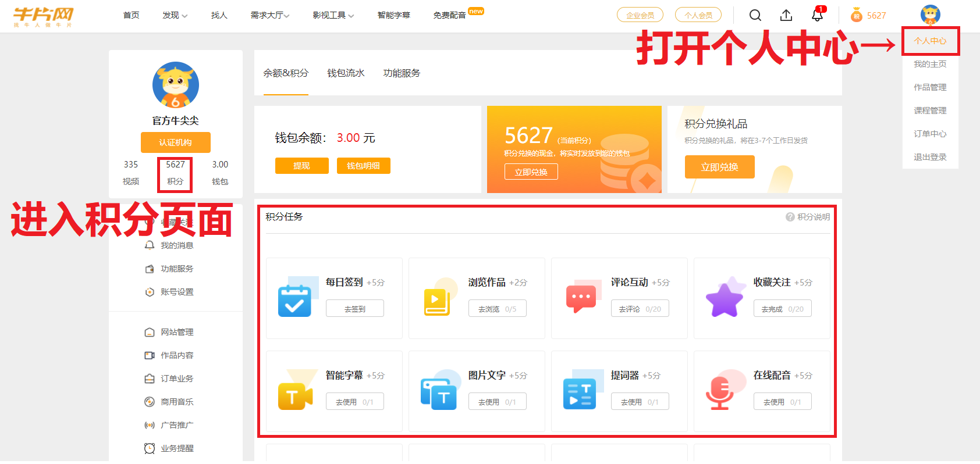980x464 pixels.
Task: Click the upload icon in top bar
Action: point(786,15)
